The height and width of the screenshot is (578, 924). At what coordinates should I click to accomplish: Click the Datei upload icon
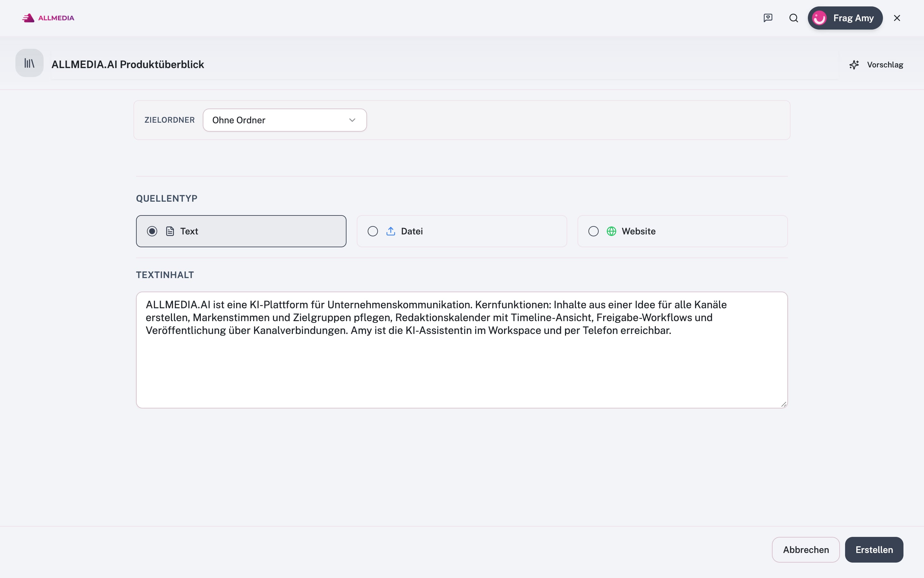click(x=390, y=231)
